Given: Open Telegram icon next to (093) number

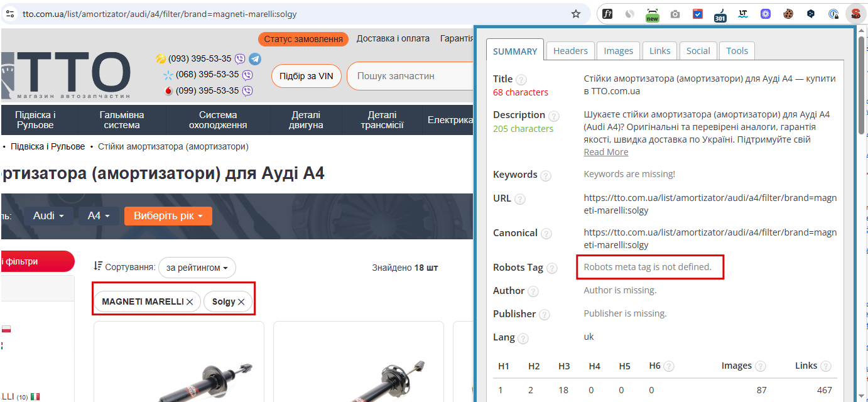Looking at the screenshot, I should pos(255,59).
